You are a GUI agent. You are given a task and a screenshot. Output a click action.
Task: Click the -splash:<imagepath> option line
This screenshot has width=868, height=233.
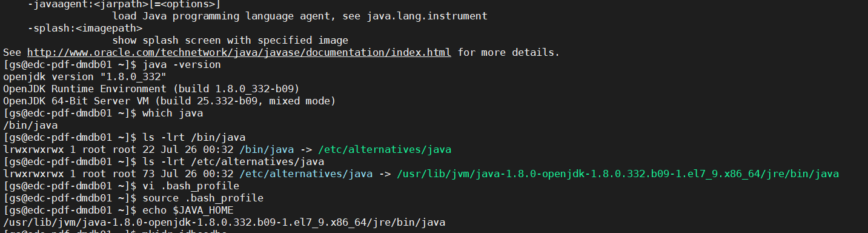(85, 28)
